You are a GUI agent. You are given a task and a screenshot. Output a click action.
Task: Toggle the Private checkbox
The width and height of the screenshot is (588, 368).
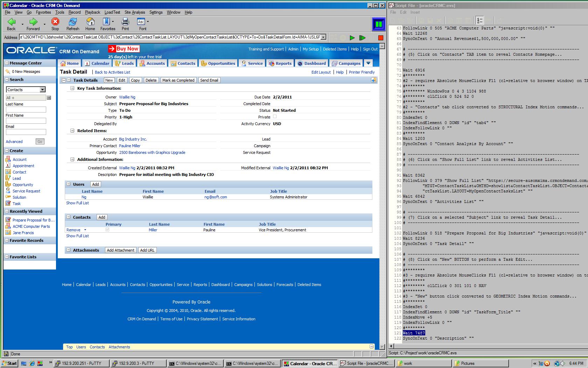pos(275,117)
